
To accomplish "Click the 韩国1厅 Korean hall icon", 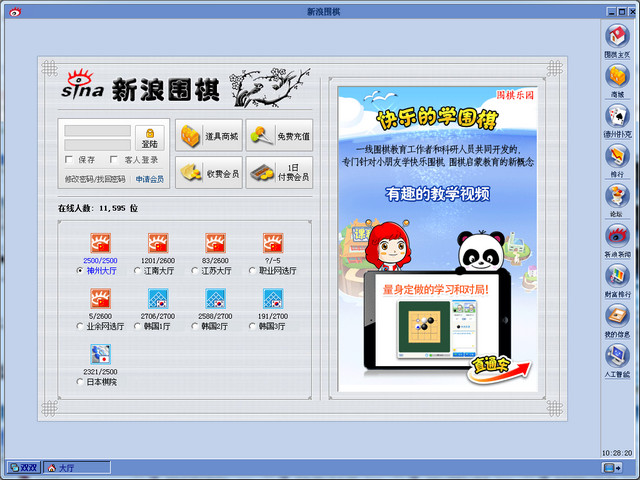I will pos(158,299).
